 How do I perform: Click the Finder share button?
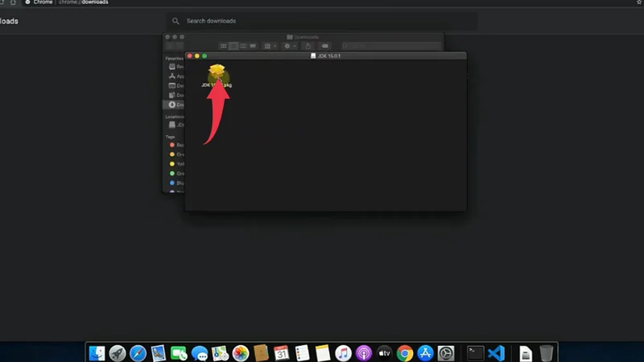[x=308, y=47]
